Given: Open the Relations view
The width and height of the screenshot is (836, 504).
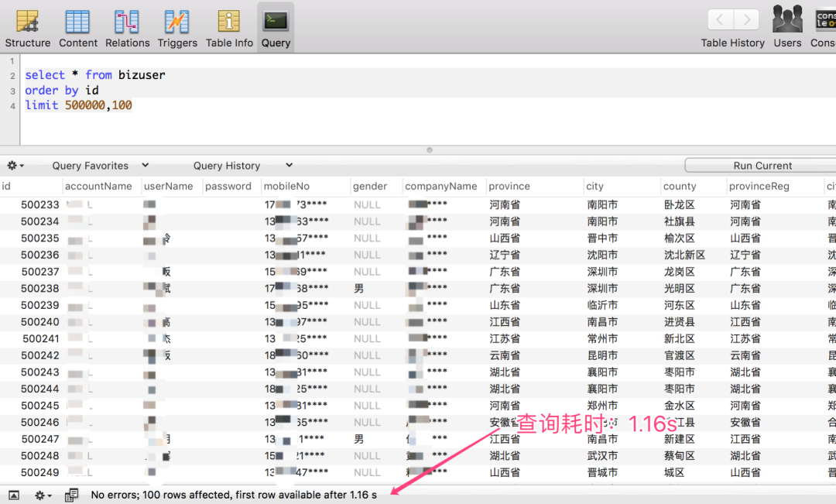Looking at the screenshot, I should 127,22.
